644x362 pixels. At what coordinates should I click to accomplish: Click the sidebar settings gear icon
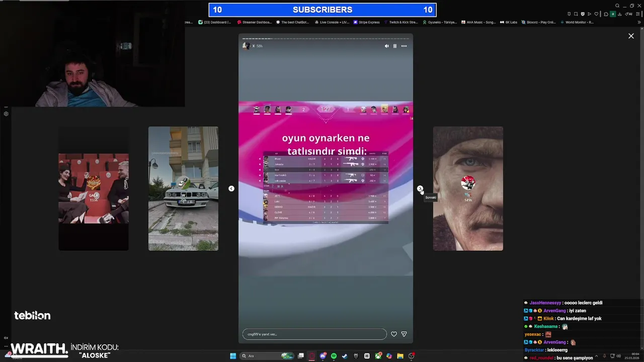pos(6,114)
